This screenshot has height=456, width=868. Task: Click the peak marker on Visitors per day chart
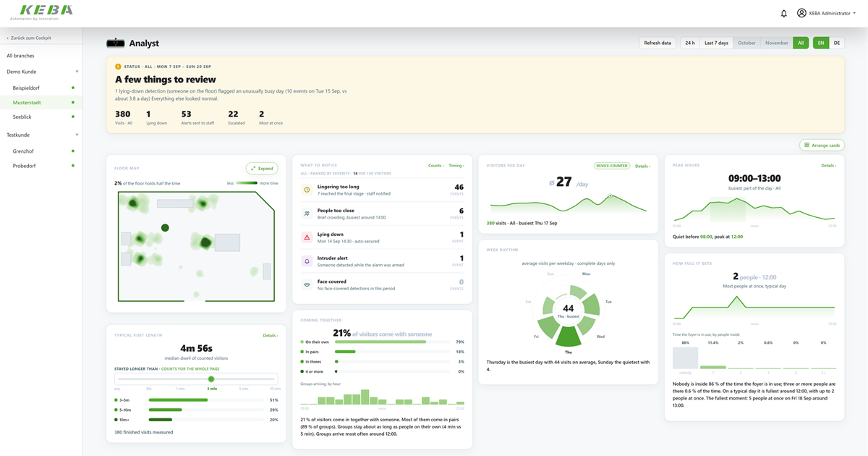pyautogui.click(x=610, y=195)
